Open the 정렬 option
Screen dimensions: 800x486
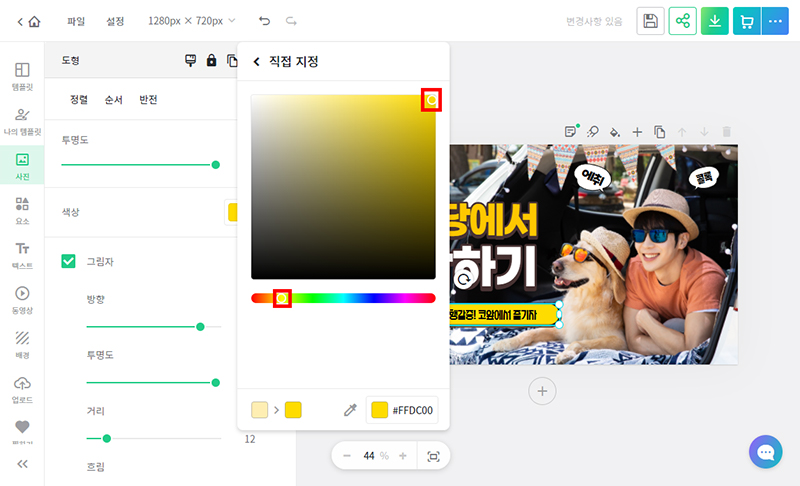pos(79,99)
